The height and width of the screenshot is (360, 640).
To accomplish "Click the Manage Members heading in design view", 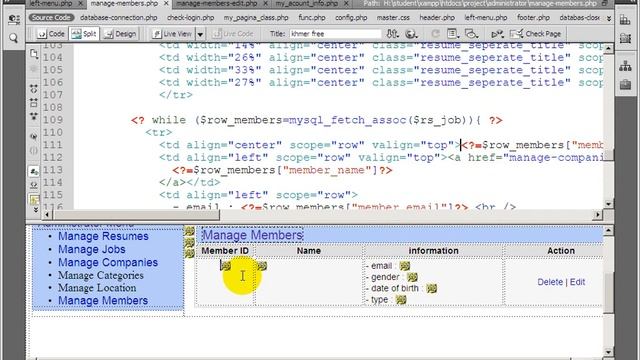I will (252, 235).
